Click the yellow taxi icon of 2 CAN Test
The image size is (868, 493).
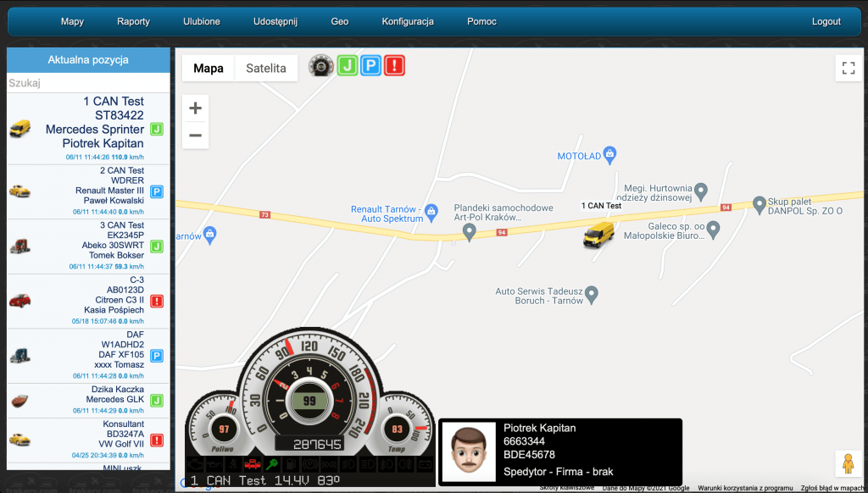point(20,191)
